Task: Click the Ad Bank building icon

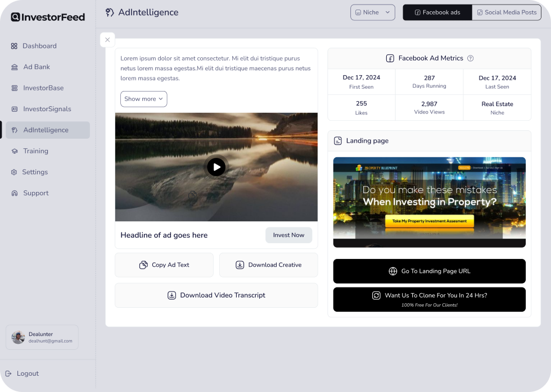Action: (14, 67)
